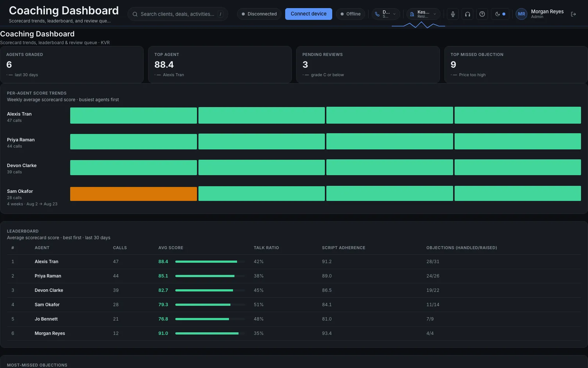Click the 79.3 average score value
The width and height of the screenshot is (588, 368).
coord(163,305)
